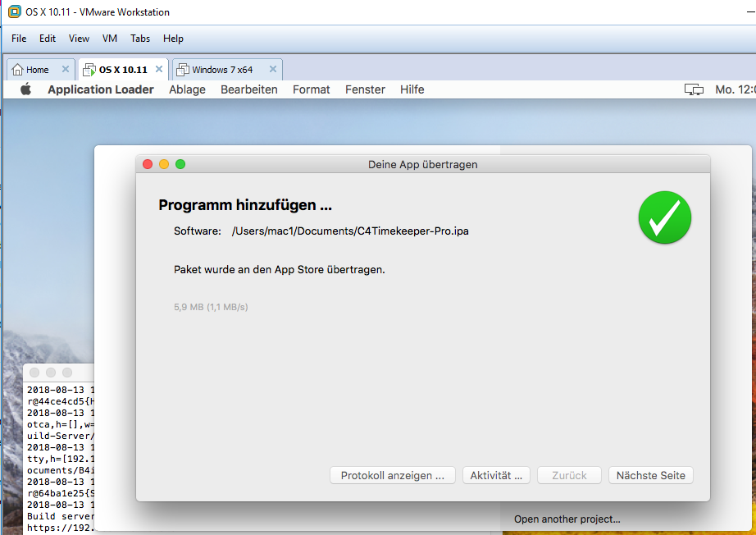
Task: Click green zoom button of transfer dialog
Action: point(180,164)
